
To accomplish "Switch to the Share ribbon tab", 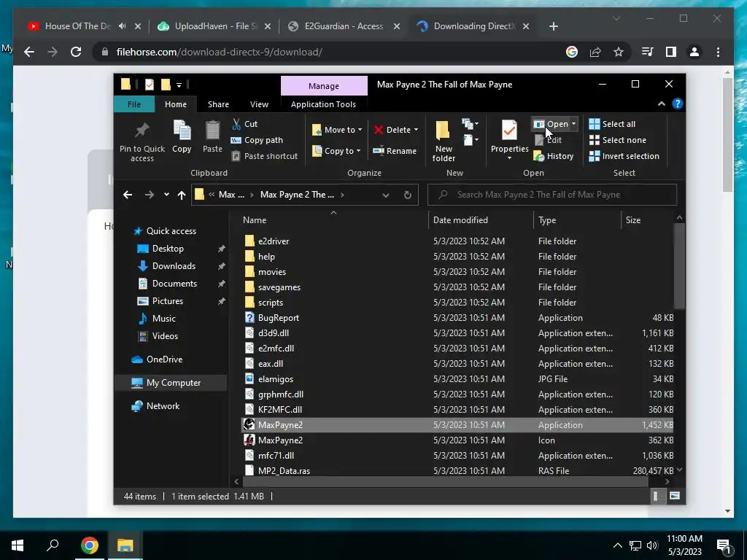I will 218,104.
